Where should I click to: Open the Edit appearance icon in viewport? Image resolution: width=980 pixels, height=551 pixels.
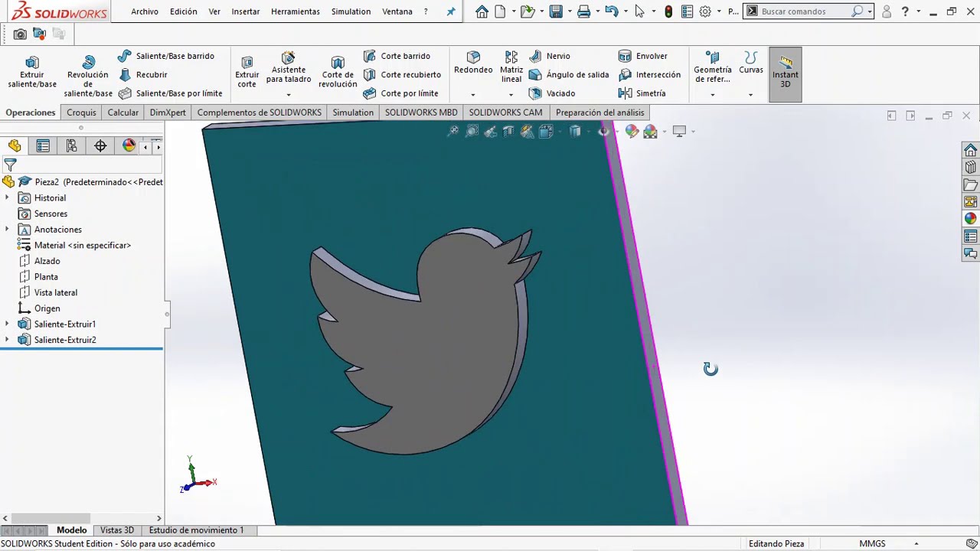point(632,132)
